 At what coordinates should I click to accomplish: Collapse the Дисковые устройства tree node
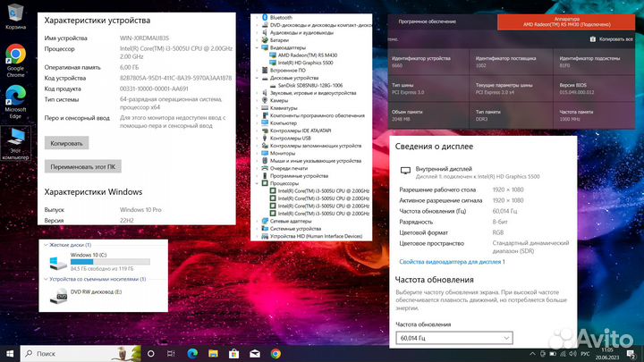[x=257, y=78]
